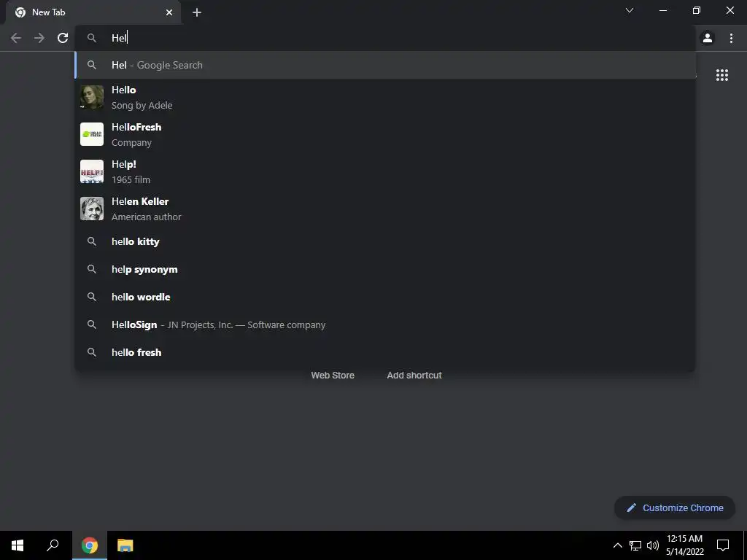Click magnifier icon beside HelloSign
Viewport: 747px width, 560px height.
click(x=92, y=324)
